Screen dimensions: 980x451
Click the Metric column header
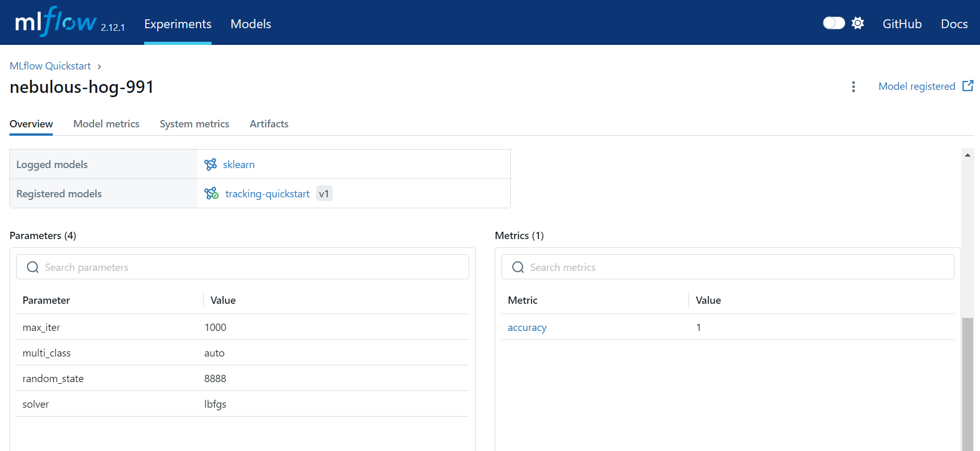(522, 300)
